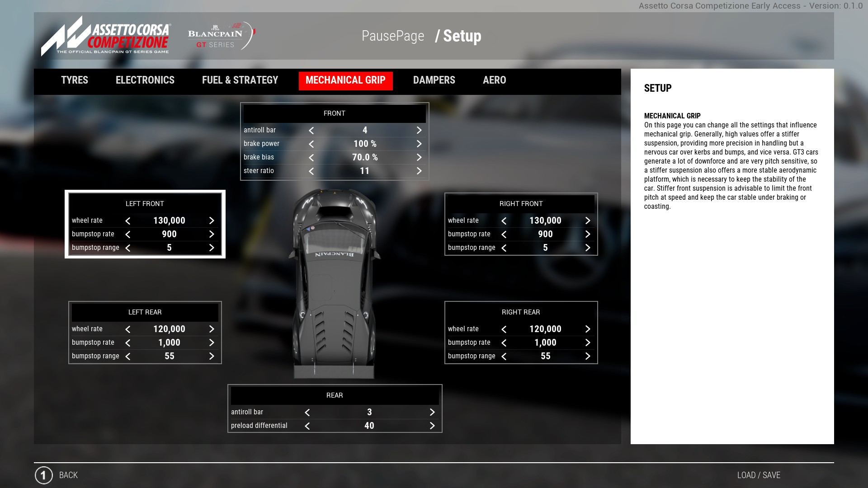Increase right front bumpstop range
Screen dimensions: 868x488
(x=588, y=248)
